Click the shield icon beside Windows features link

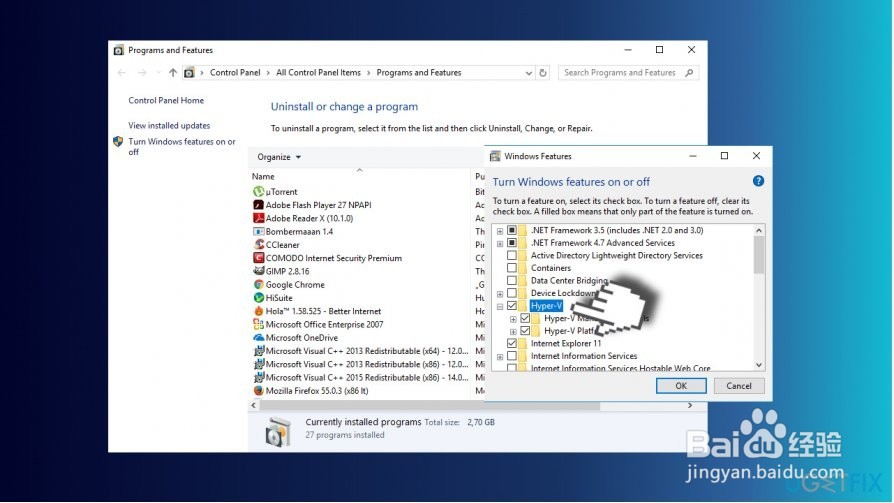click(x=118, y=141)
